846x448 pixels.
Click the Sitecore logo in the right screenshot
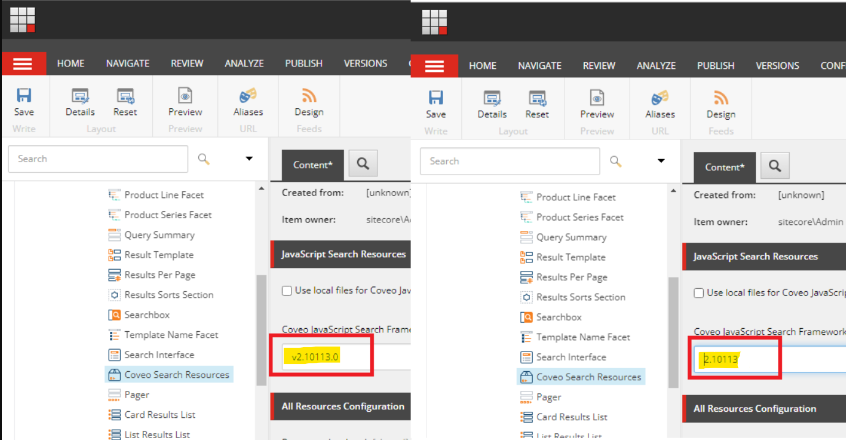pos(433,22)
